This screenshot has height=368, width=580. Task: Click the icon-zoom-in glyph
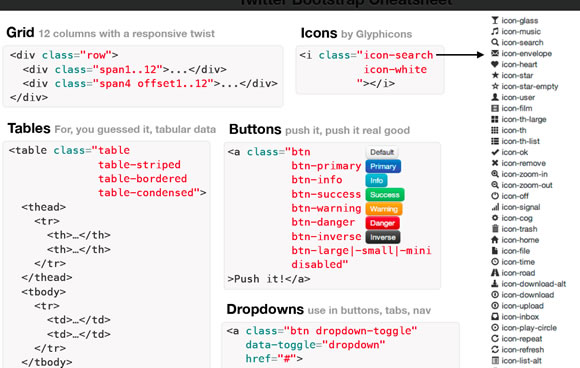495,174
